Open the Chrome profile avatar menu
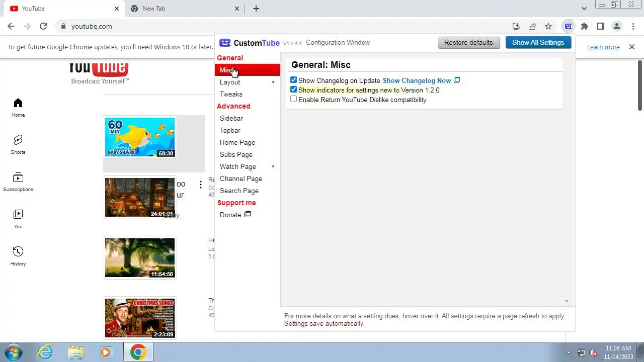The image size is (644, 362). tap(617, 26)
